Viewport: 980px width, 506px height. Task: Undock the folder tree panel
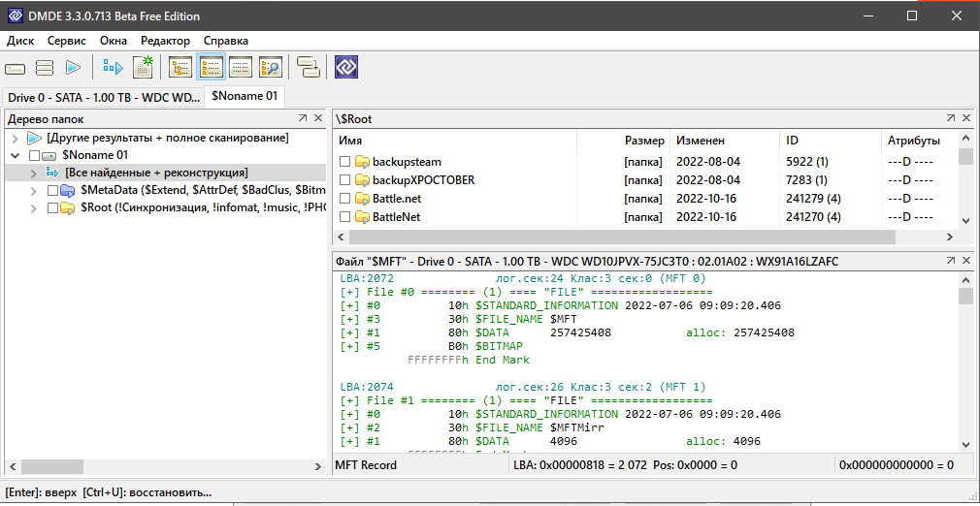[302, 118]
